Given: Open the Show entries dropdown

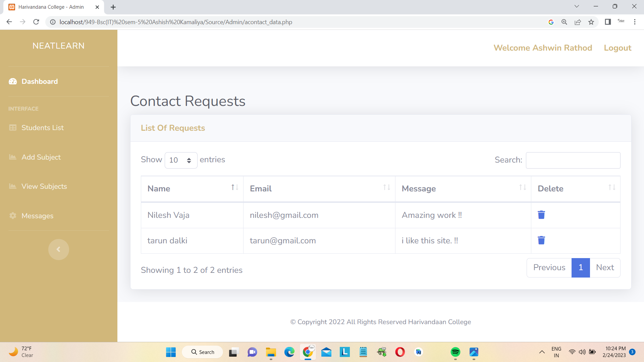Looking at the screenshot, I should pos(180,160).
